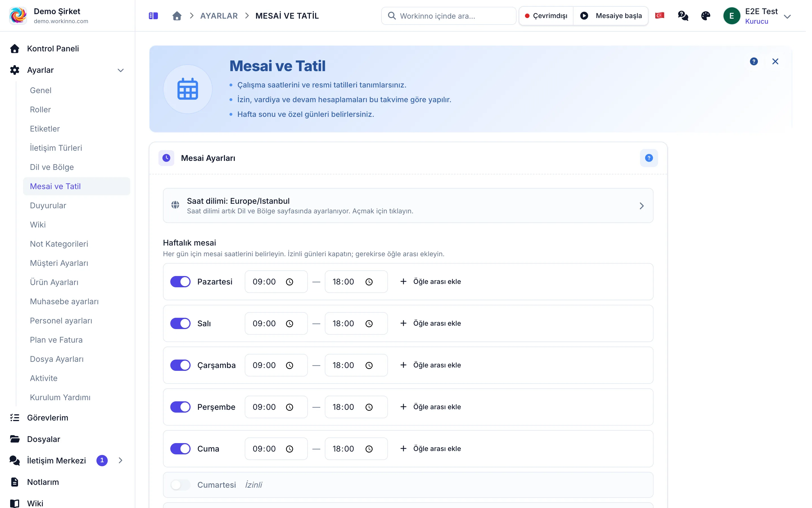
Task: Open the chat messages icon in header
Action: pyautogui.click(x=683, y=16)
